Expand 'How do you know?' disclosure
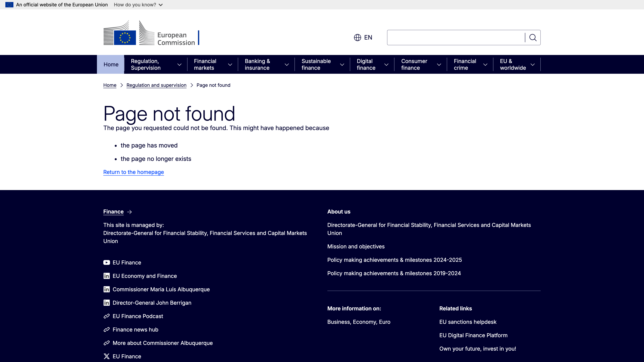The width and height of the screenshot is (644, 362). (138, 5)
